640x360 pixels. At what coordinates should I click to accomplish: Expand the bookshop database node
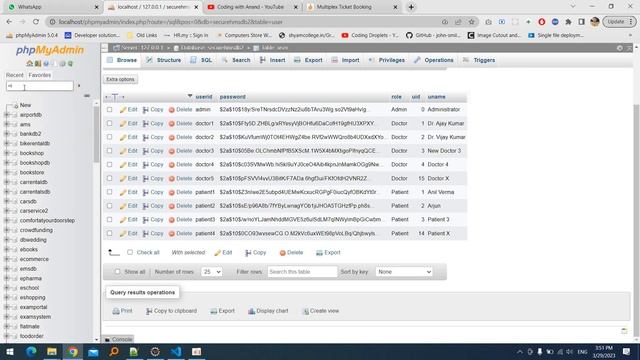pos(7,153)
